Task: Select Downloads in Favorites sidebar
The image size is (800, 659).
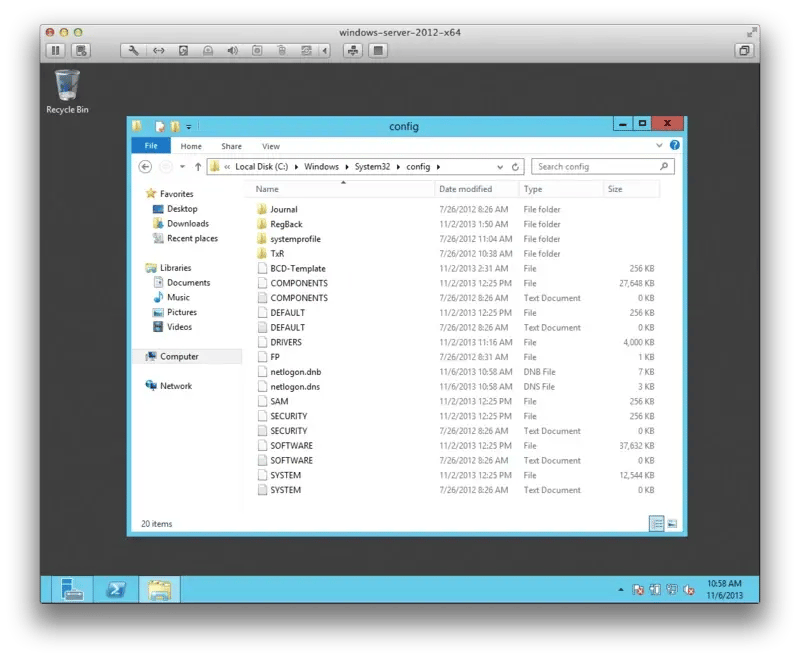Action: point(187,224)
